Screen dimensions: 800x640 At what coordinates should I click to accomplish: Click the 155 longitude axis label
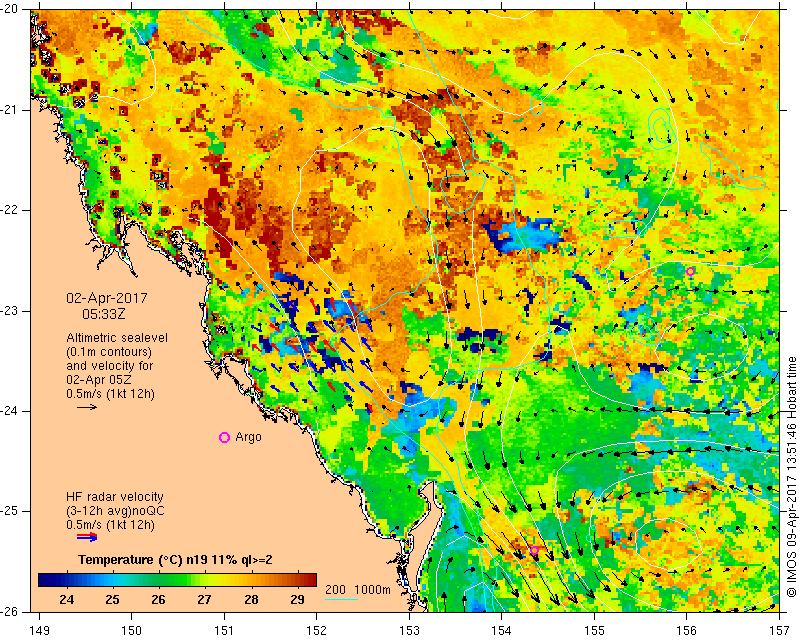[x=594, y=630]
